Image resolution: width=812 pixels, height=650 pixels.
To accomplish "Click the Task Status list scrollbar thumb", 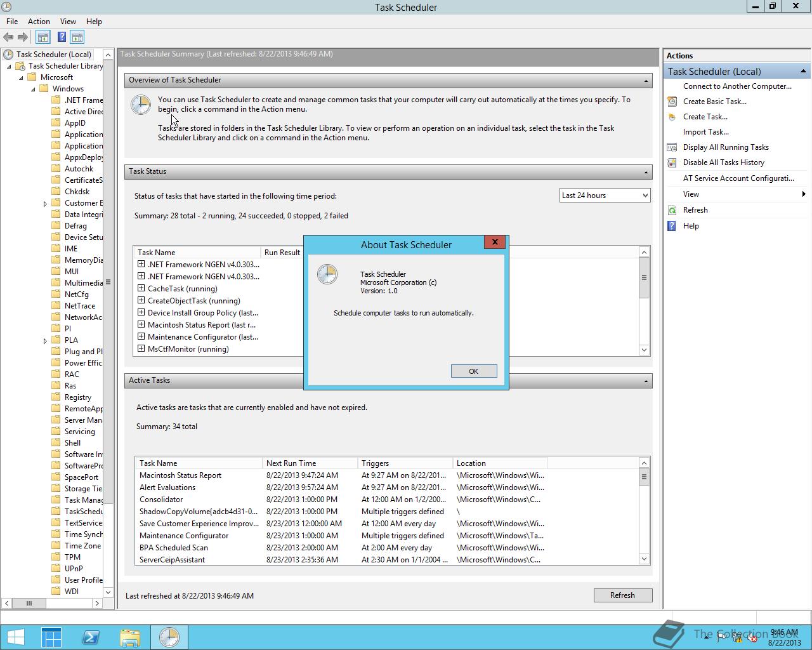I will (644, 277).
